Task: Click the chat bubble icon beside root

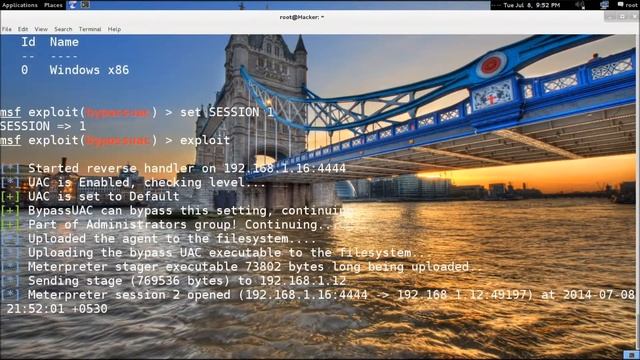Action: click(x=620, y=4)
